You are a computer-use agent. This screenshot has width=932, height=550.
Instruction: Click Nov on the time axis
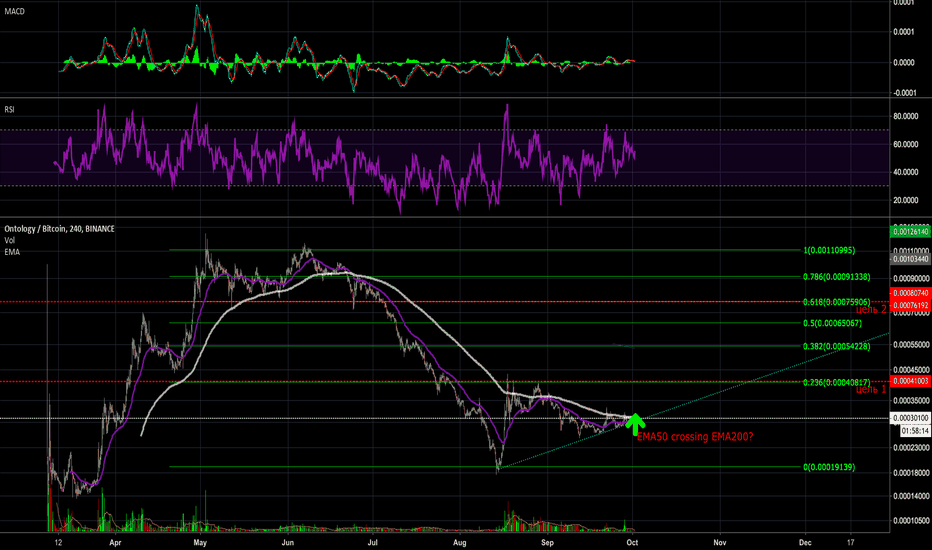coord(720,542)
